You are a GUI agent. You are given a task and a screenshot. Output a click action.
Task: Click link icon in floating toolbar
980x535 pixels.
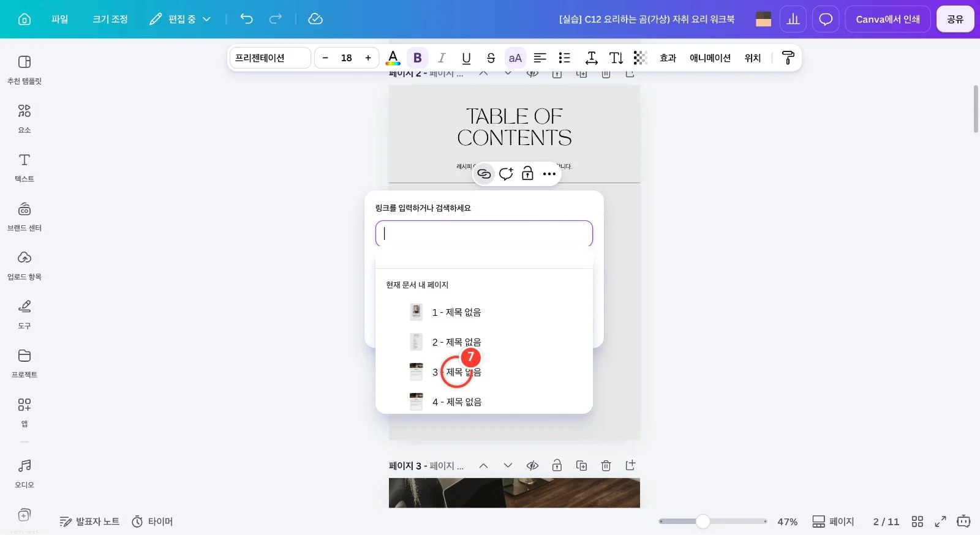click(x=484, y=174)
